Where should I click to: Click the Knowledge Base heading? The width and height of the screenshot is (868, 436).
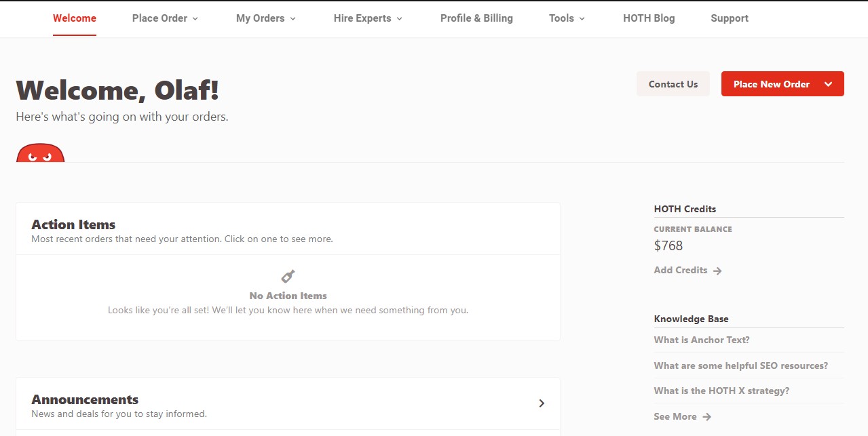point(691,319)
